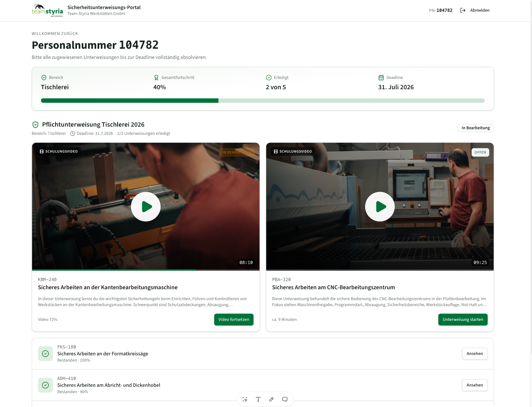Click the PBA-320 code text
The image size is (532, 407).
pyautogui.click(x=281, y=280)
